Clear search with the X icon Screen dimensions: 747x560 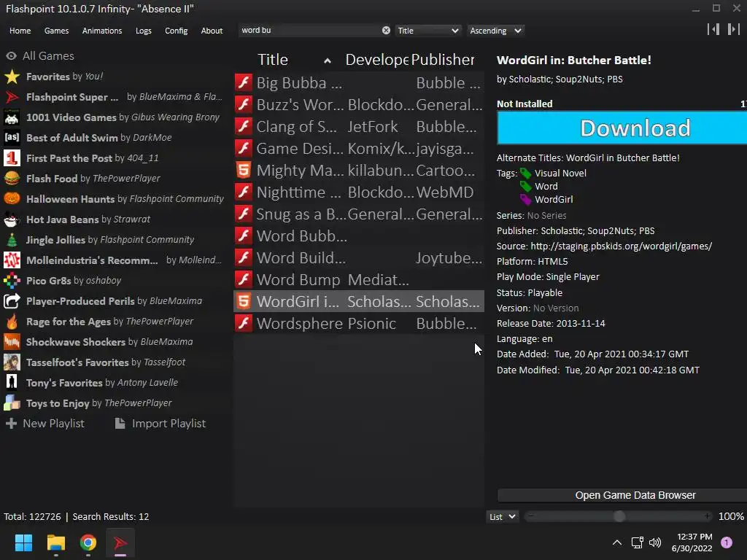[x=386, y=31]
